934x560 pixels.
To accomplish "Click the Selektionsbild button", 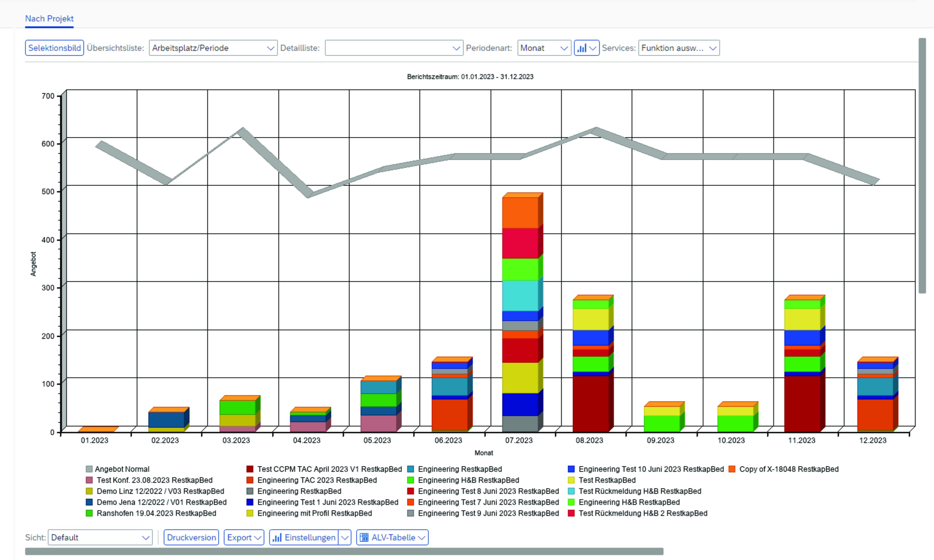I will 54,48.
